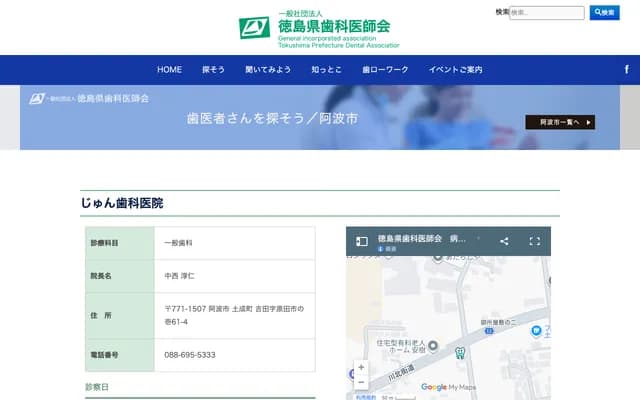Focus the 検索 search text field
This screenshot has width=640, height=400.
pyautogui.click(x=546, y=13)
